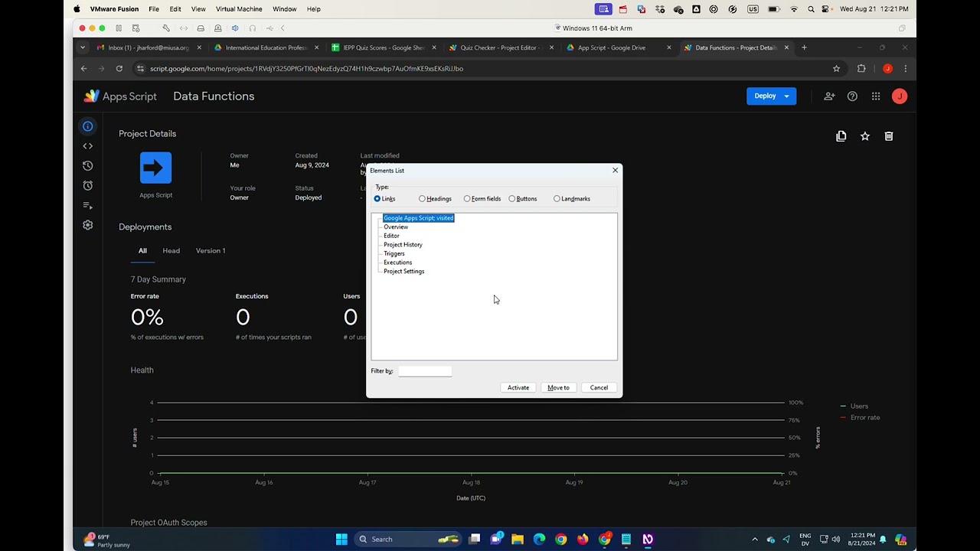
Task: Bookmark this page with the star icon
Action: 836,69
